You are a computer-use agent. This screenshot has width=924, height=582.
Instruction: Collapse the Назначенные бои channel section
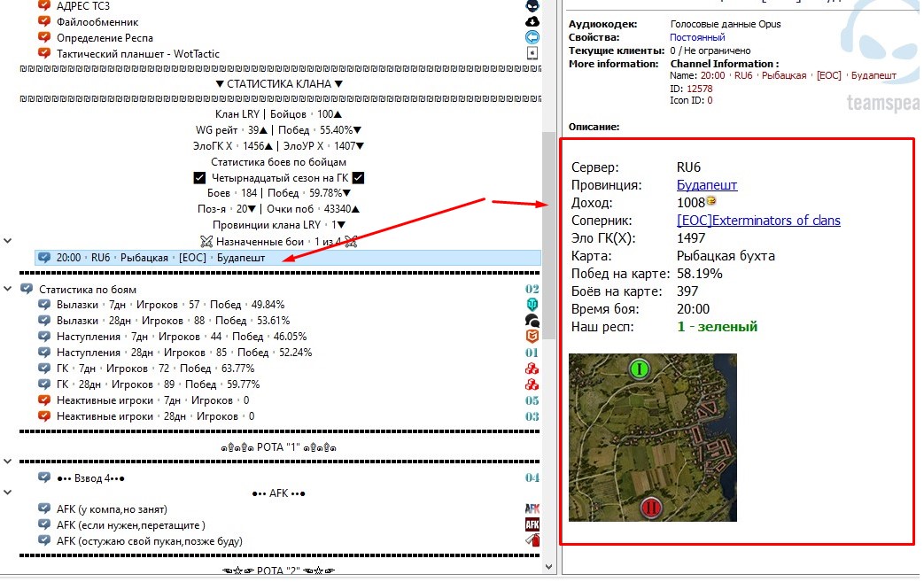(x=8, y=241)
